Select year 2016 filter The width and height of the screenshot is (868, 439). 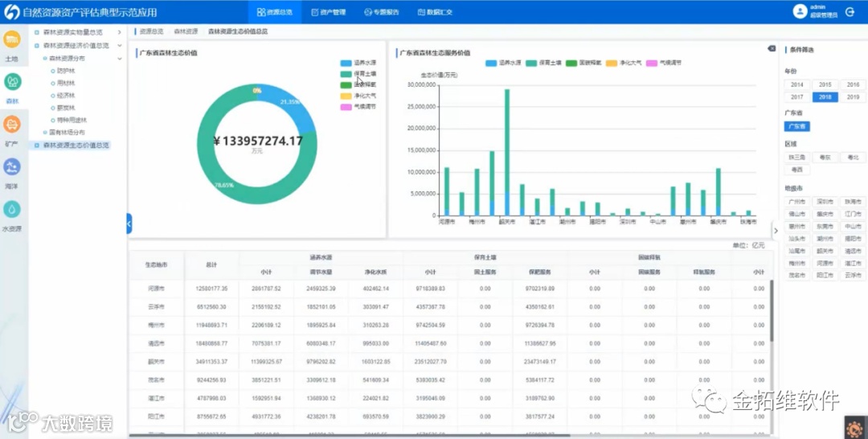tap(853, 84)
